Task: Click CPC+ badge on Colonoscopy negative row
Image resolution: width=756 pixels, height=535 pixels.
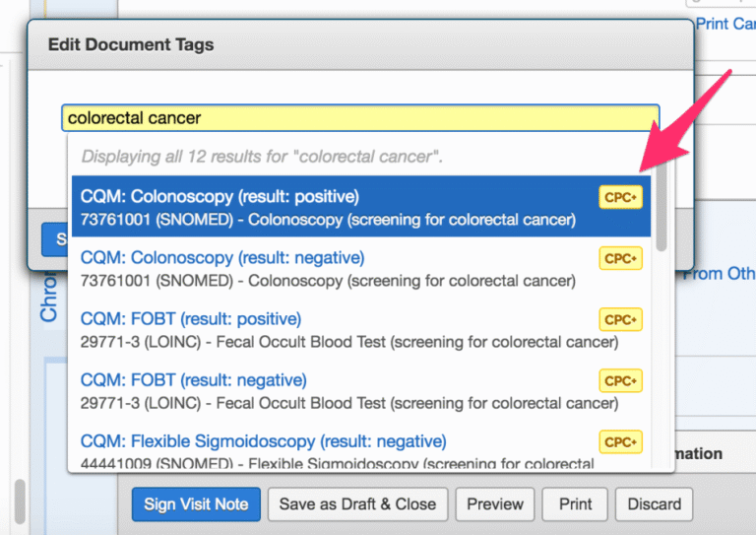Action: tap(620, 258)
